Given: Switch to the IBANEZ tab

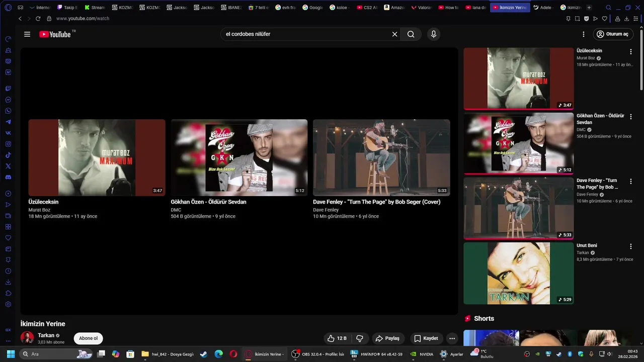Looking at the screenshot, I should pos(231,8).
